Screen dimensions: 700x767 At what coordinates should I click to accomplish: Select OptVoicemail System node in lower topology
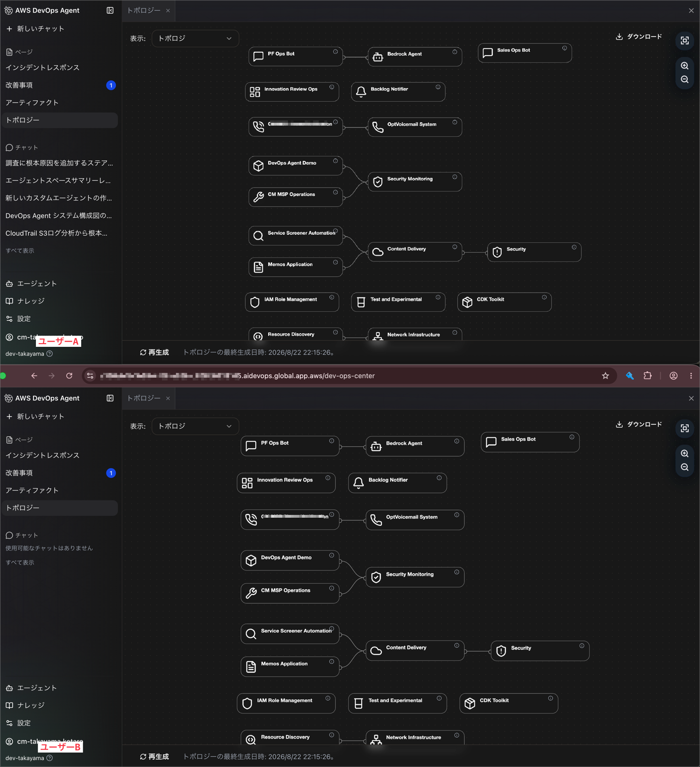point(415,520)
